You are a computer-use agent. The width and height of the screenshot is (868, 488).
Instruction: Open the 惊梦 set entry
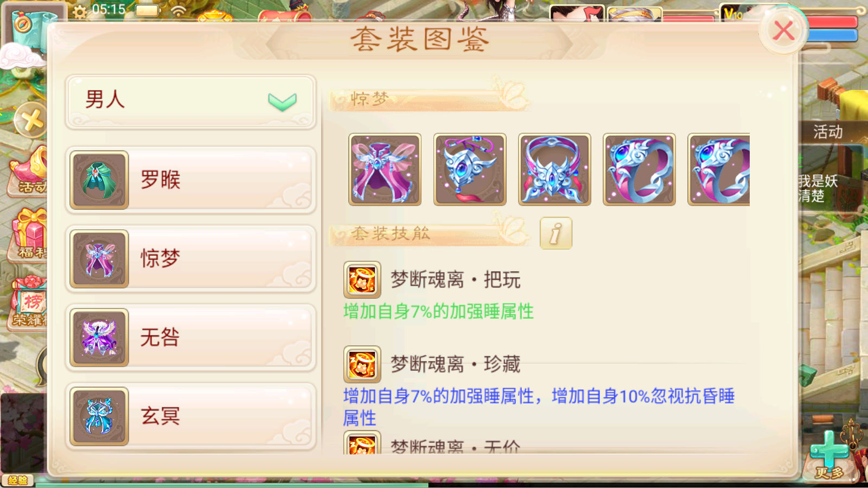[x=190, y=259]
